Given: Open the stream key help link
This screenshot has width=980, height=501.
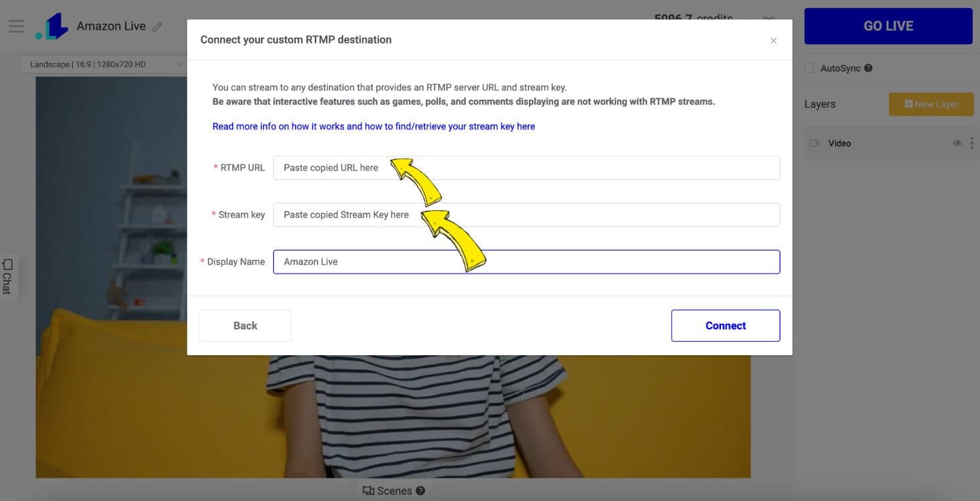Looking at the screenshot, I should click(x=374, y=126).
